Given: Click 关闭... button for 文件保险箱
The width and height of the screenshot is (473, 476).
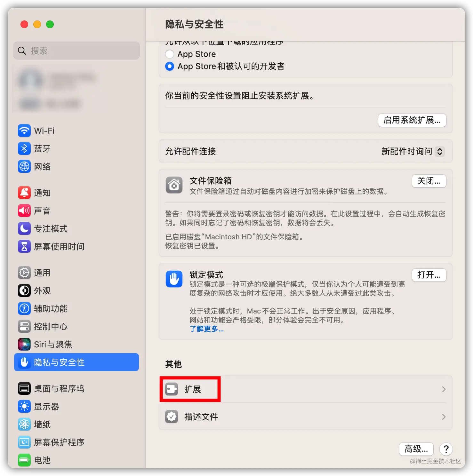Looking at the screenshot, I should point(429,181).
